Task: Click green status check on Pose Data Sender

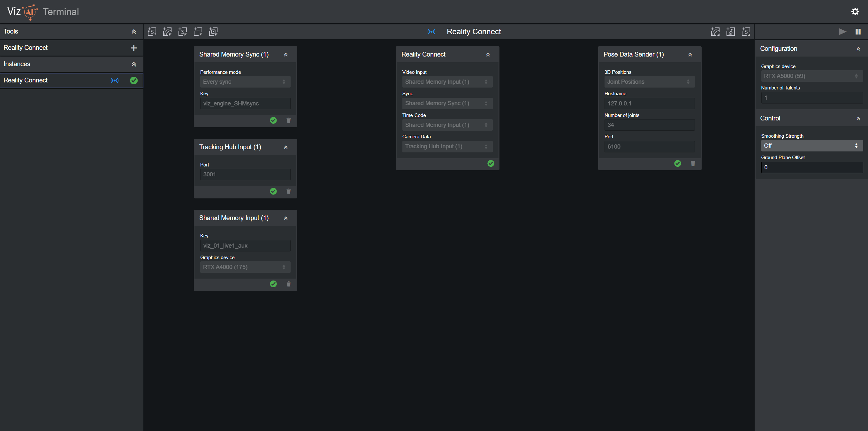Action: (678, 164)
